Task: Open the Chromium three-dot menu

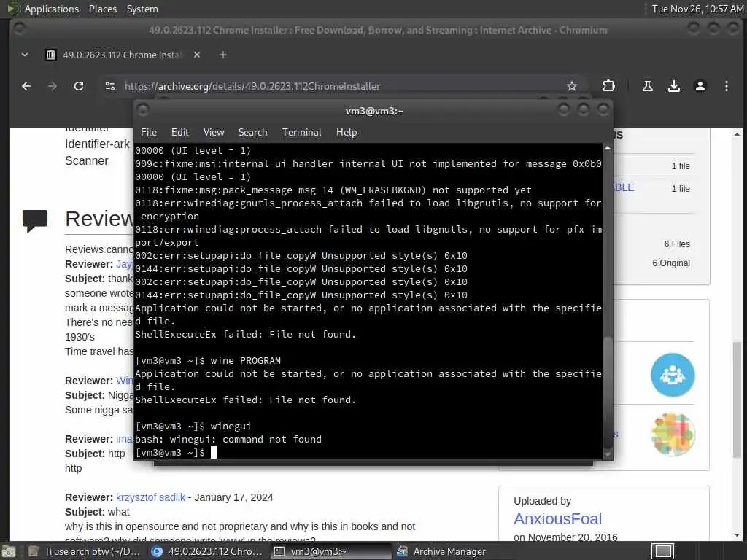Action: (726, 86)
